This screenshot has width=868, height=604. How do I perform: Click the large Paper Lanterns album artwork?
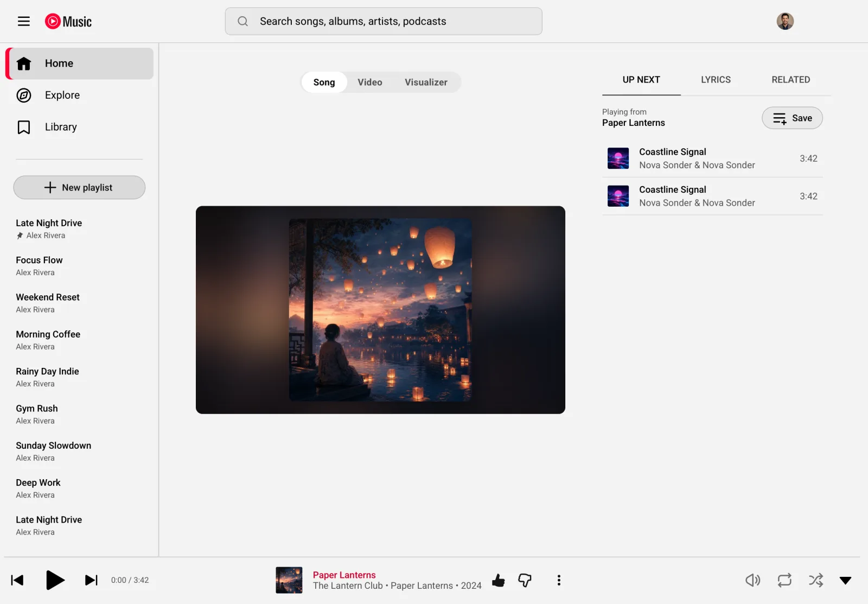pos(380,310)
